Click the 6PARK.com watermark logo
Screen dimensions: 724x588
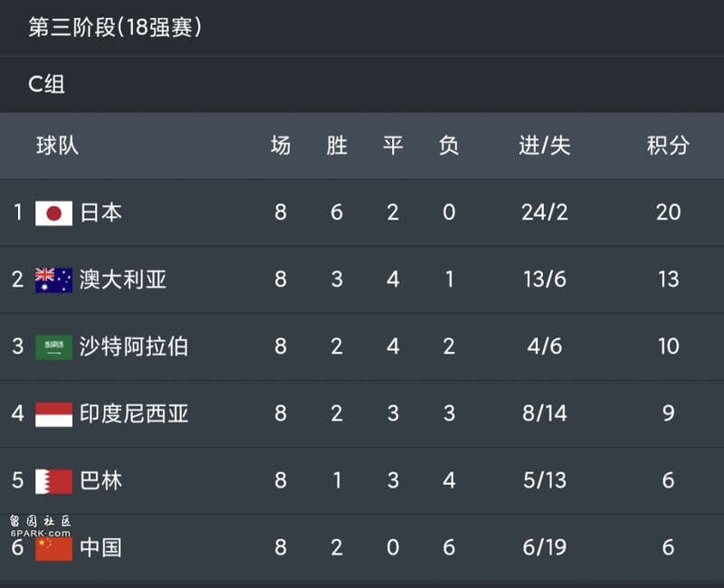tap(41, 527)
